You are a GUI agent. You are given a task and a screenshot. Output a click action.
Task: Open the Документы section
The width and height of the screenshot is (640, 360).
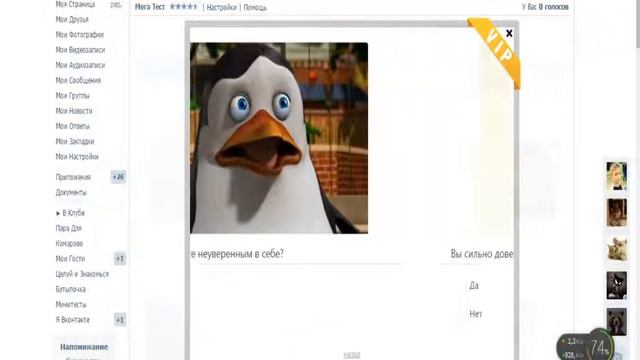click(x=71, y=192)
